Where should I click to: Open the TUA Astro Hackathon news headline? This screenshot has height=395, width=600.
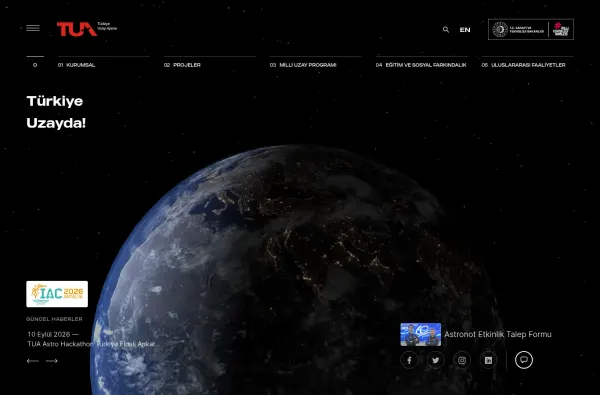point(93,344)
